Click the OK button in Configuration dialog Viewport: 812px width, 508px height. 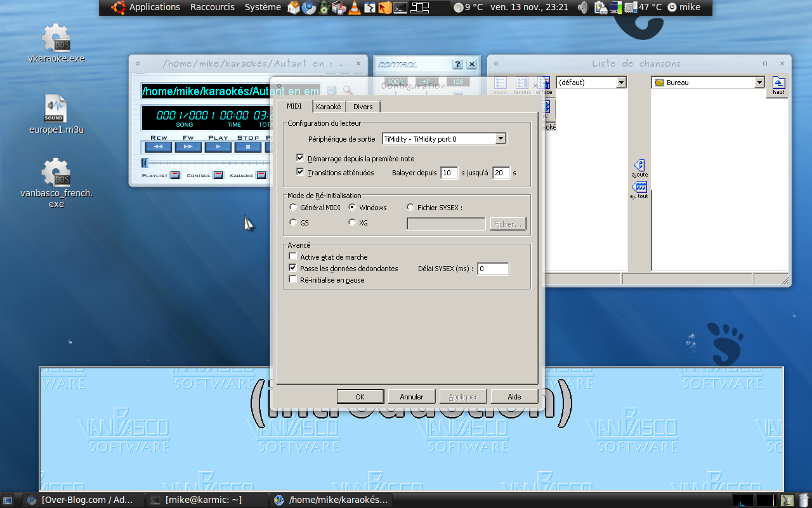(360, 396)
